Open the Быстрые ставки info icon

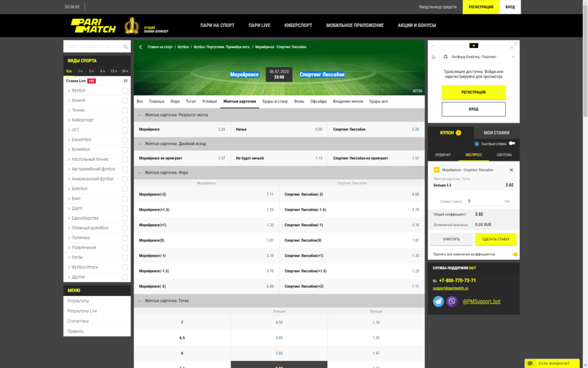(x=477, y=144)
